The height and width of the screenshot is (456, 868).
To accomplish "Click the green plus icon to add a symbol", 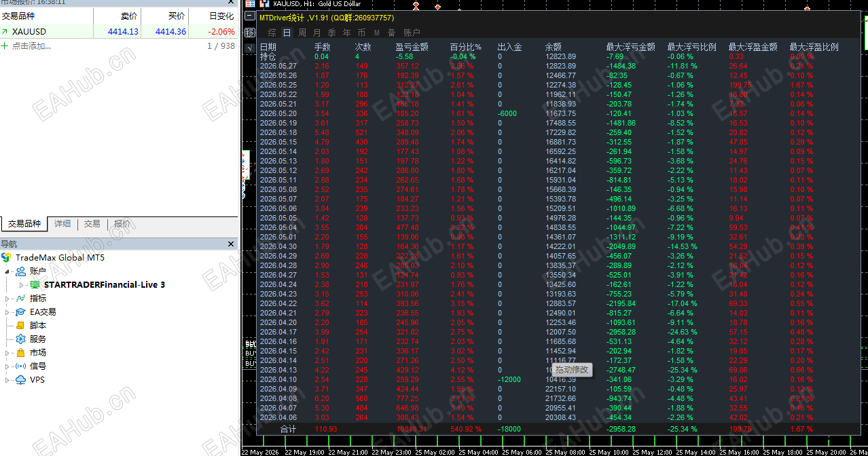I will tap(5, 46).
